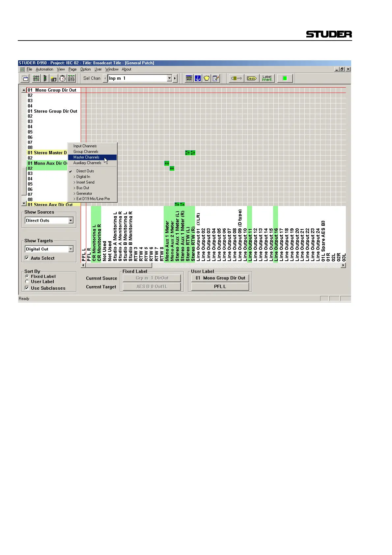Expand Generator submenu entry
The image size is (392, 555).
(x=92, y=193)
